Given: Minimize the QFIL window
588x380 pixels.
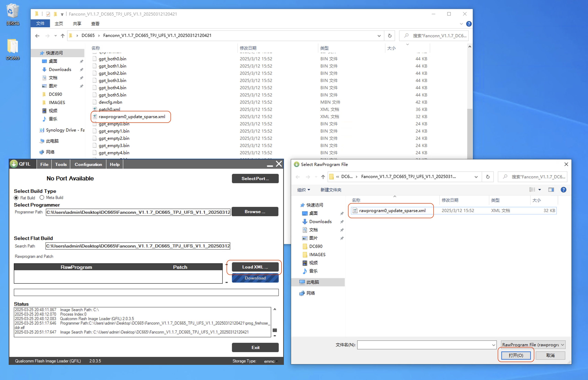Looking at the screenshot, I should click(x=270, y=166).
